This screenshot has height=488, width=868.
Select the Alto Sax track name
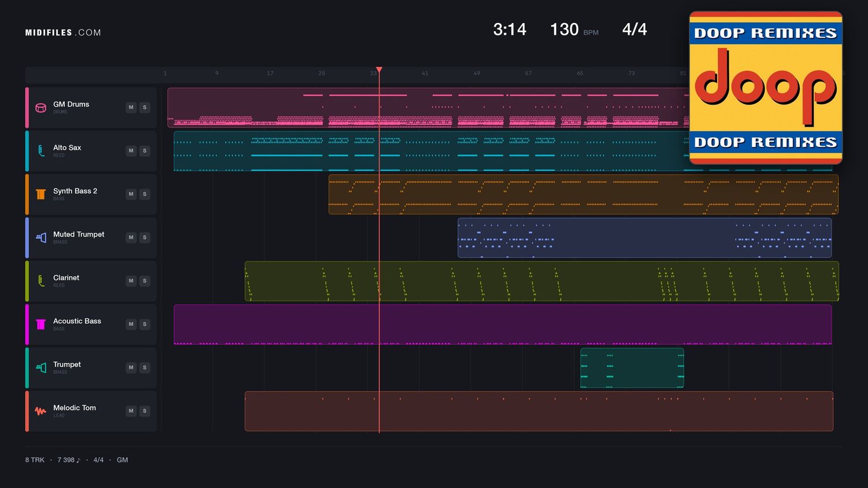tap(67, 147)
